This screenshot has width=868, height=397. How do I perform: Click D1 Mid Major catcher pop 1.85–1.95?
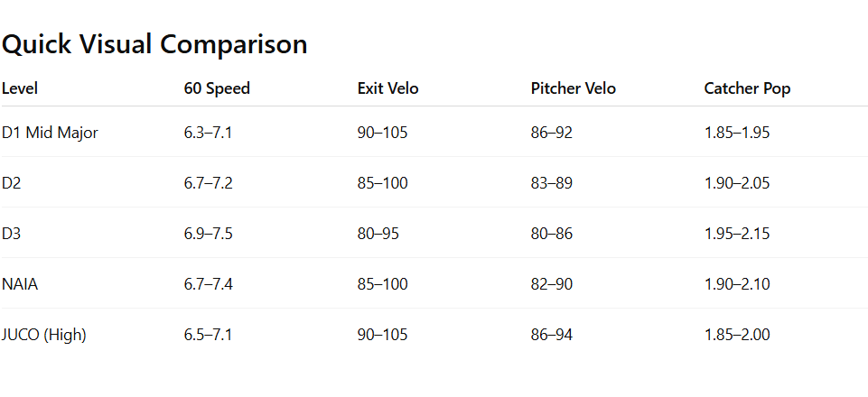(x=737, y=133)
